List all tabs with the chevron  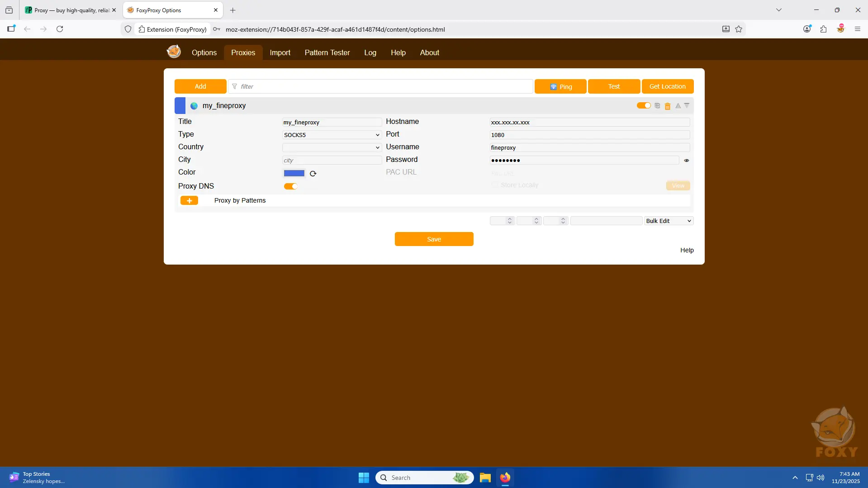[779, 10]
